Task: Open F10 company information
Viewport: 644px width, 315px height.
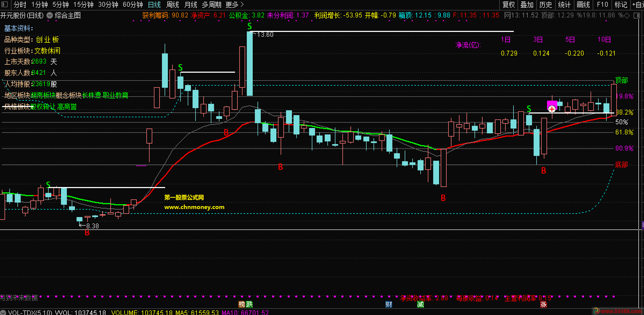Action: 602,5
